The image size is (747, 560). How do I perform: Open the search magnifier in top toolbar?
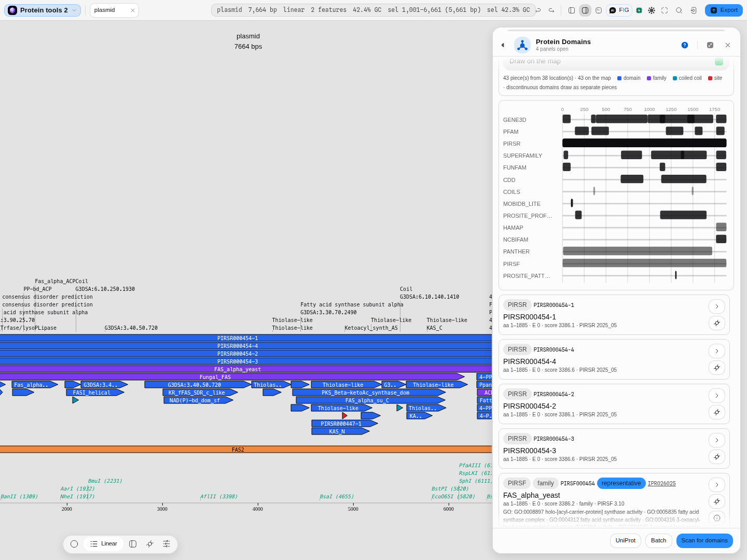pyautogui.click(x=679, y=10)
